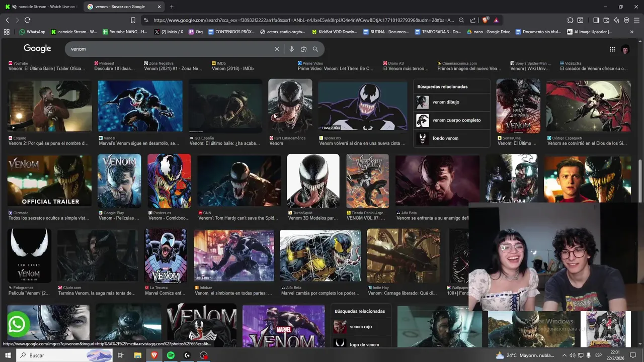Click the zoom magnifier icon in the address bar
Viewport: 644px width, 362px height.
coord(461,20)
